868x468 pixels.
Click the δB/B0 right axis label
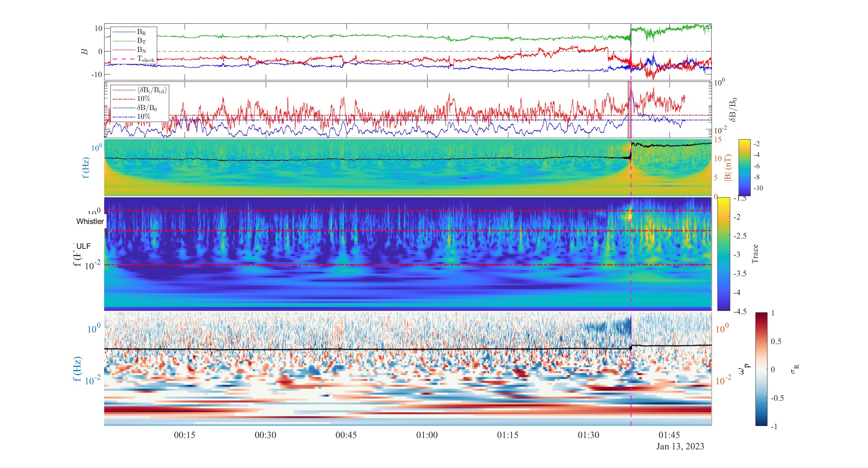(x=733, y=110)
